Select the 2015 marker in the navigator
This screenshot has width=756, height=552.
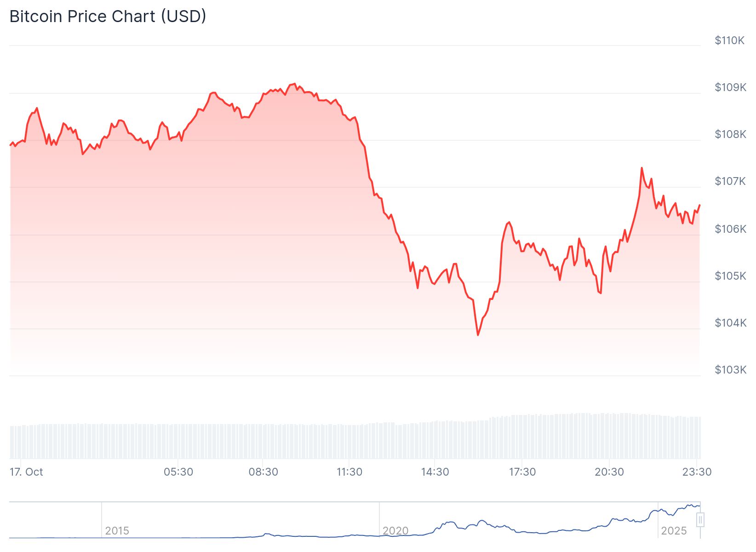pos(117,530)
